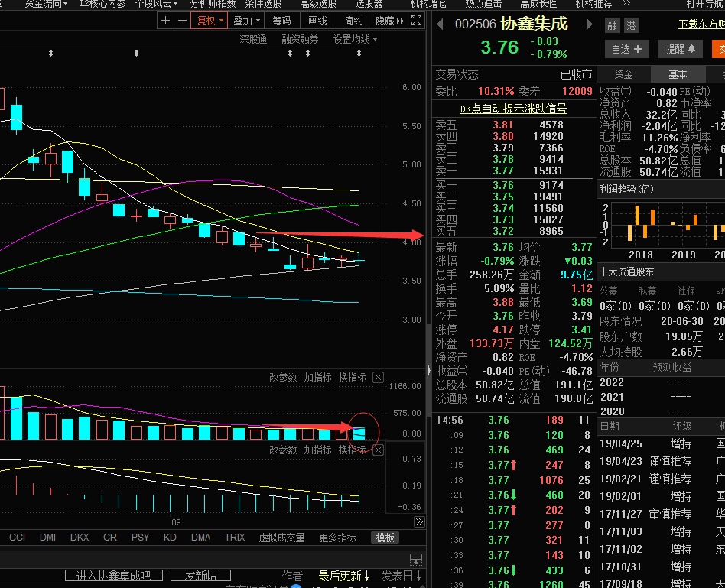The image size is (725, 588).
Task: Click the 09 month timeline marker
Action: (176, 522)
